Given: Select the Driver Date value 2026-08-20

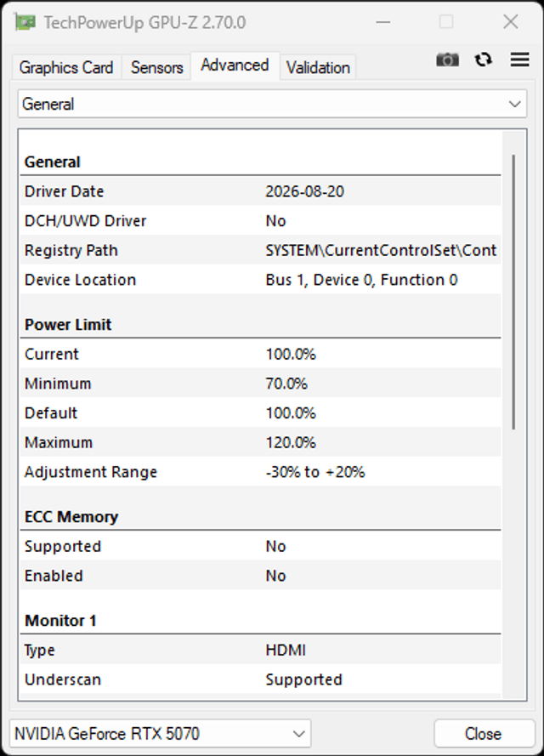Looking at the screenshot, I should tap(304, 191).
